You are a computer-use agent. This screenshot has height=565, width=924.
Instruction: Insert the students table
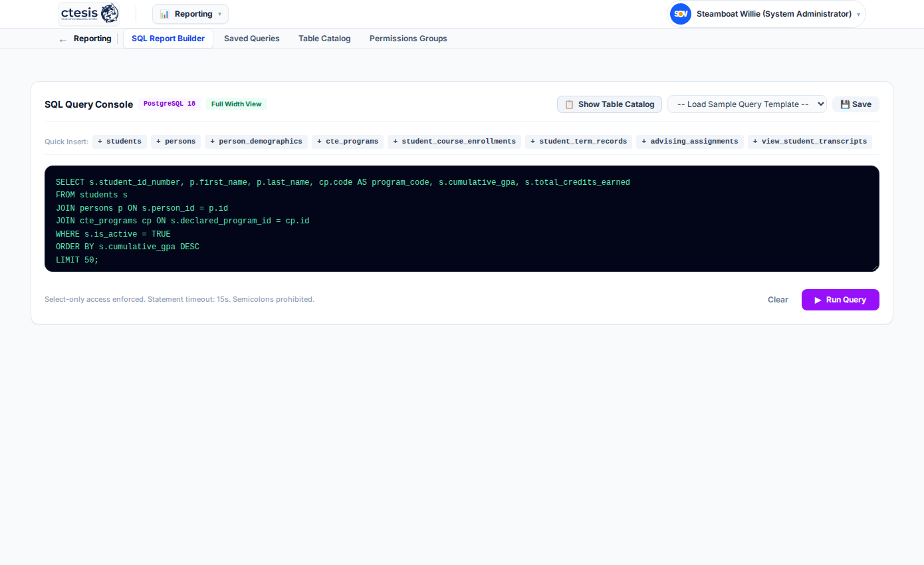click(x=120, y=142)
